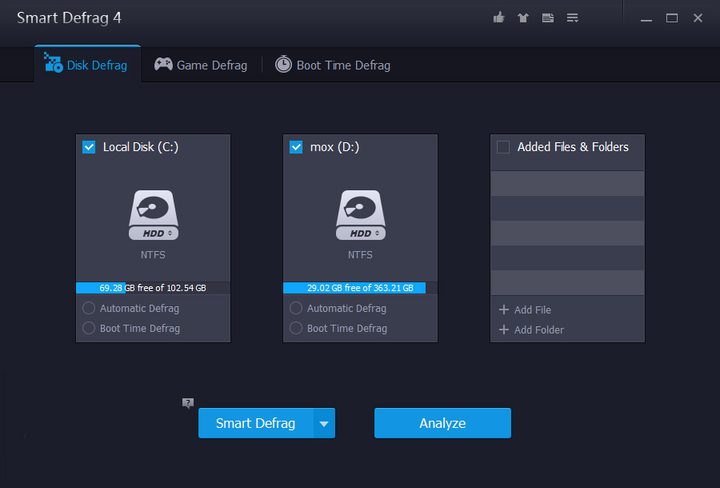Image resolution: width=720 pixels, height=488 pixels.
Task: Click the 69.28 GB free space bar
Action: coord(153,288)
